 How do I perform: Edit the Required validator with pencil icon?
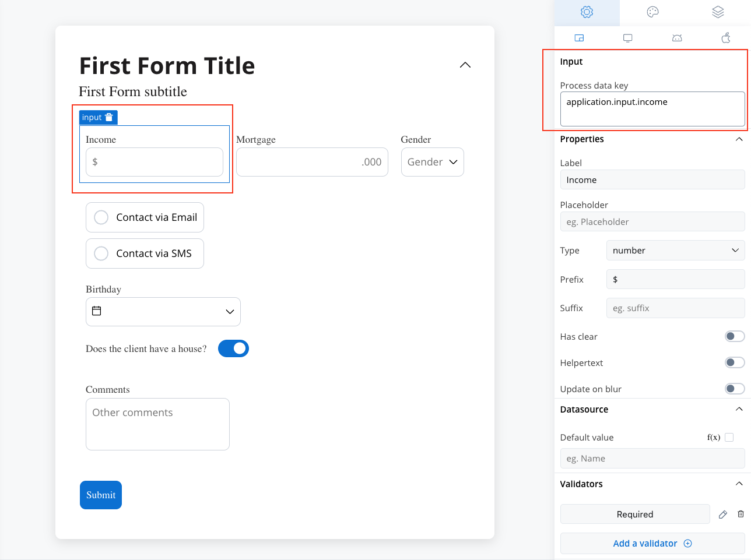(723, 514)
